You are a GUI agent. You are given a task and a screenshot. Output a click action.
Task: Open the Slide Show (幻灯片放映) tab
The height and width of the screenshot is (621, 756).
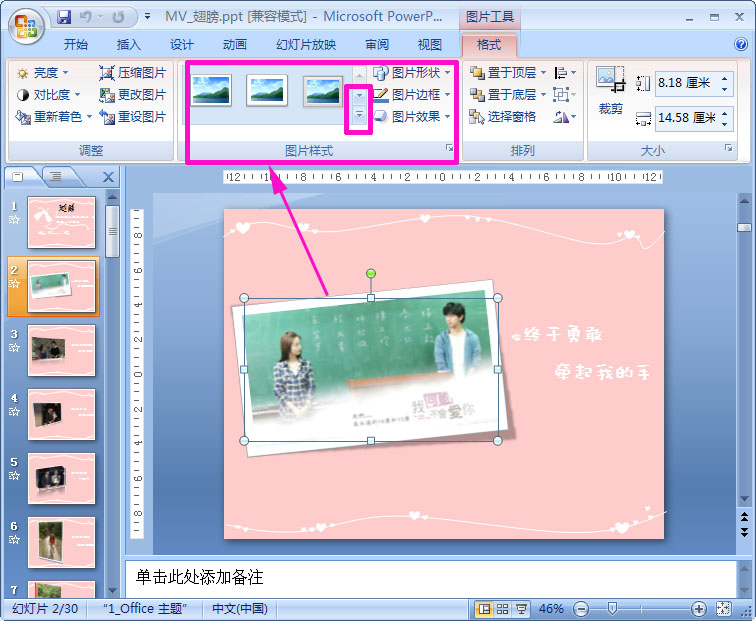point(306,44)
